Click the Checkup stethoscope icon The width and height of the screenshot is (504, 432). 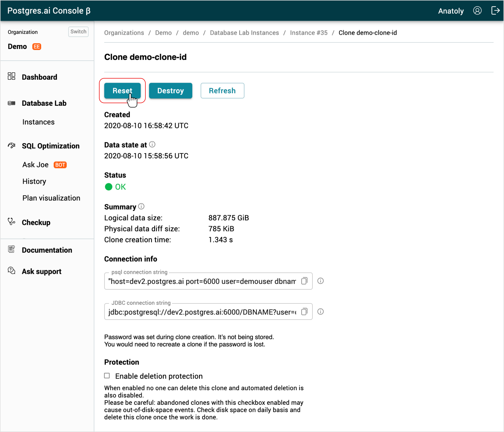(x=11, y=222)
